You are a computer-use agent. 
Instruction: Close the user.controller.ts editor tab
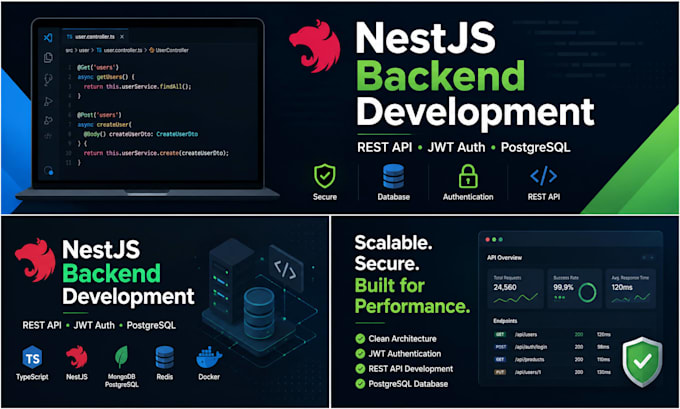point(122,37)
